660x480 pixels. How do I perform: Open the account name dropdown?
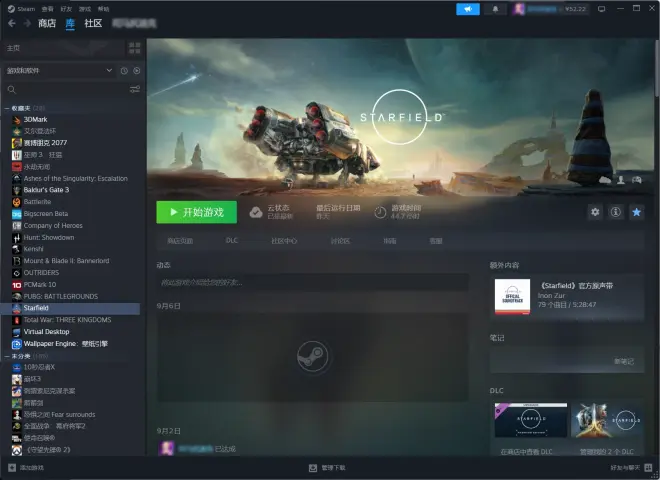[551, 9]
